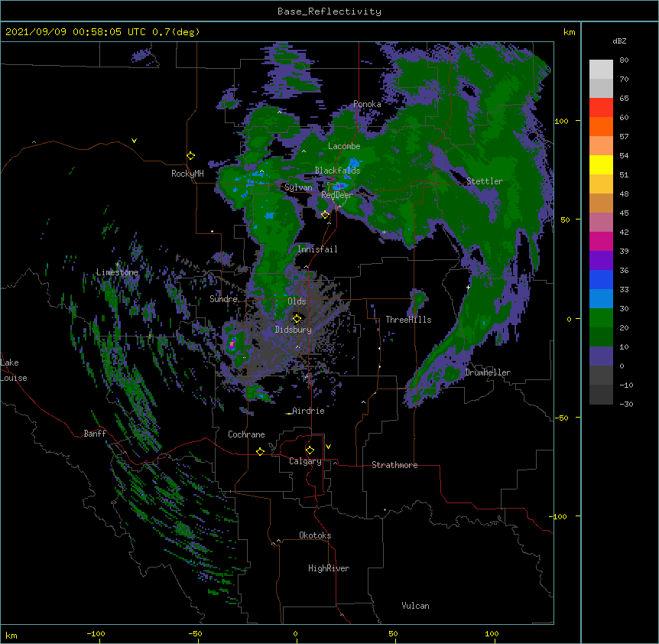Click the yellow marker south of RedDeer

pyautogui.click(x=325, y=215)
